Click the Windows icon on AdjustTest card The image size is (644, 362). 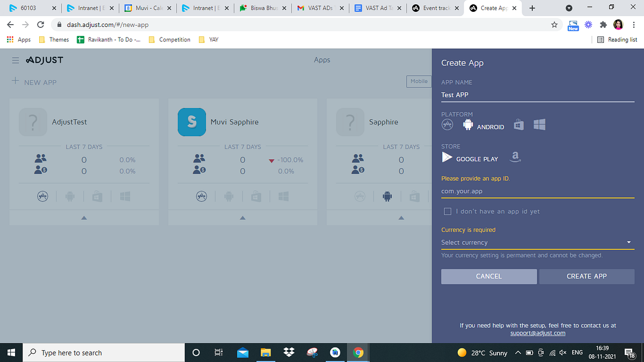point(125,197)
